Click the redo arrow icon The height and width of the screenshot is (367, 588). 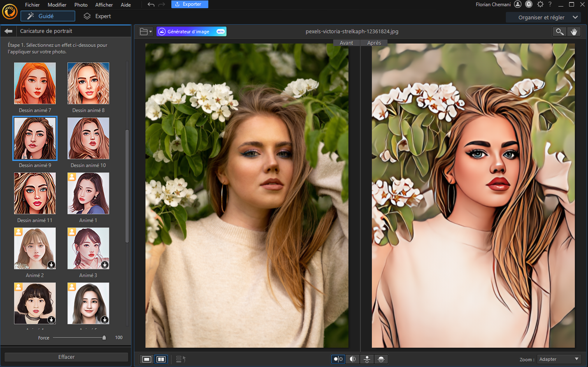pos(162,5)
